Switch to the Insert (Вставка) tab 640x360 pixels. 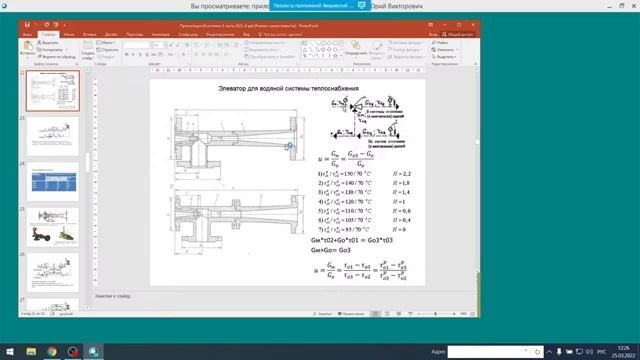click(x=89, y=35)
